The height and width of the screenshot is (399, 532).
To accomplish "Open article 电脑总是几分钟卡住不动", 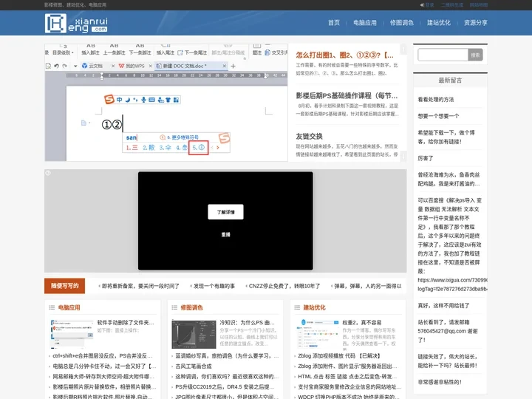I will click(104, 366).
